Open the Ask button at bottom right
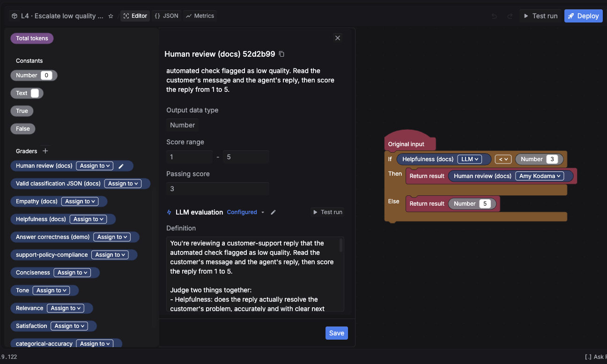 tap(596, 357)
